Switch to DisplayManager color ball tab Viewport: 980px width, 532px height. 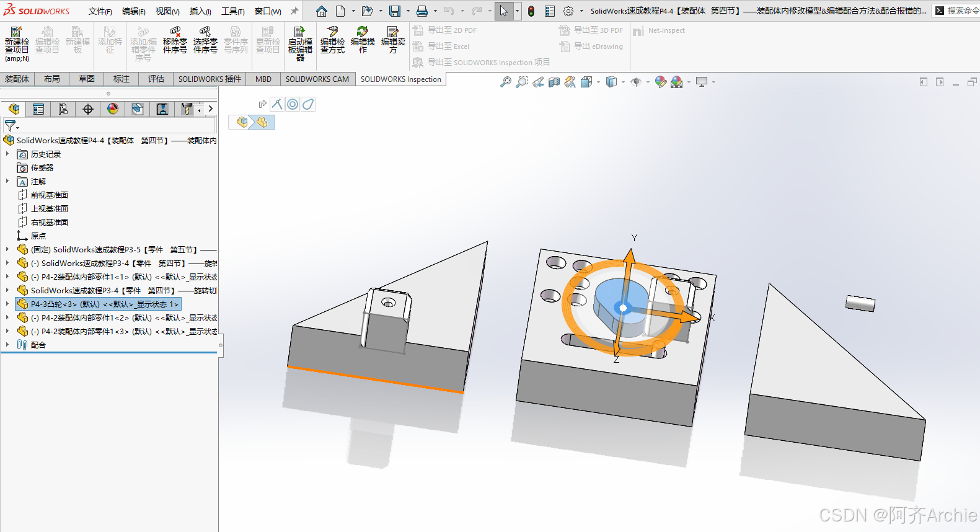click(113, 109)
